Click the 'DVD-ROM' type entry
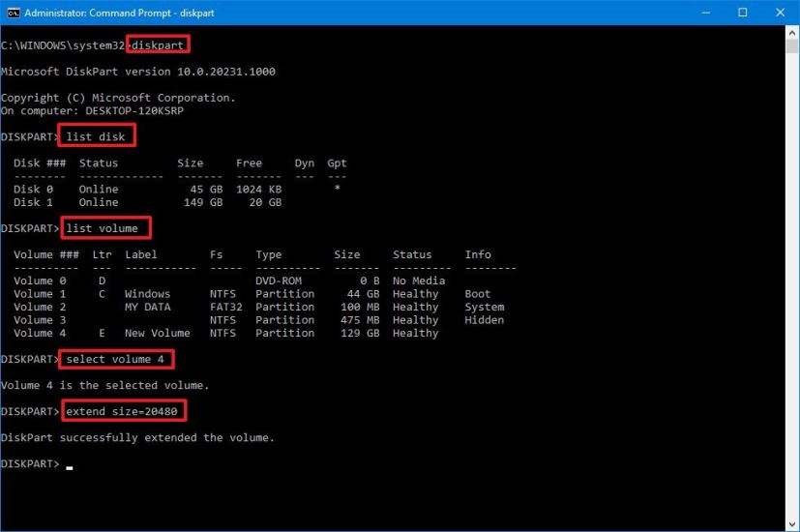 point(279,281)
